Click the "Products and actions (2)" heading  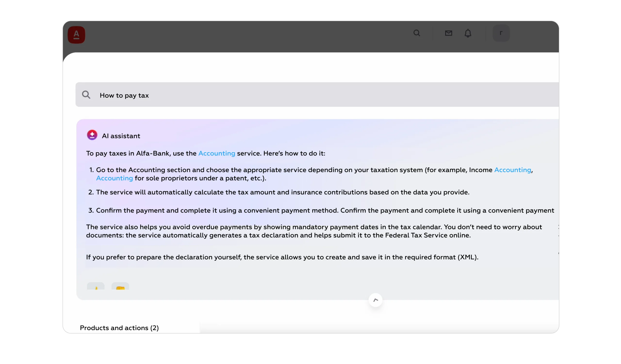pos(119,328)
